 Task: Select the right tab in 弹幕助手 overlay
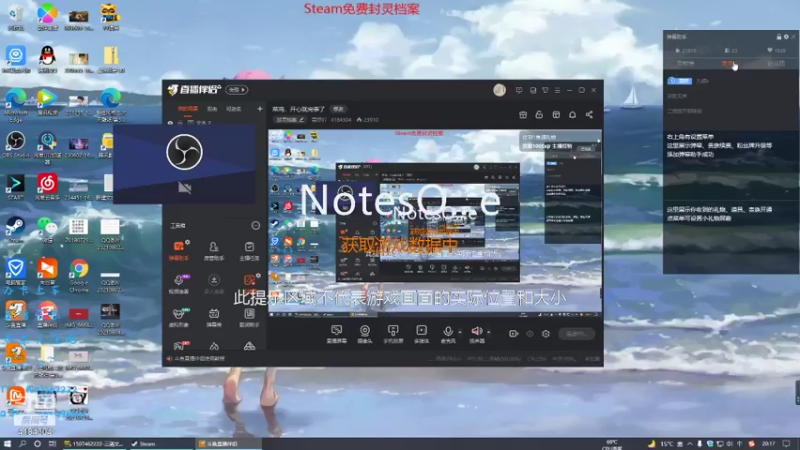pyautogui.click(x=776, y=64)
